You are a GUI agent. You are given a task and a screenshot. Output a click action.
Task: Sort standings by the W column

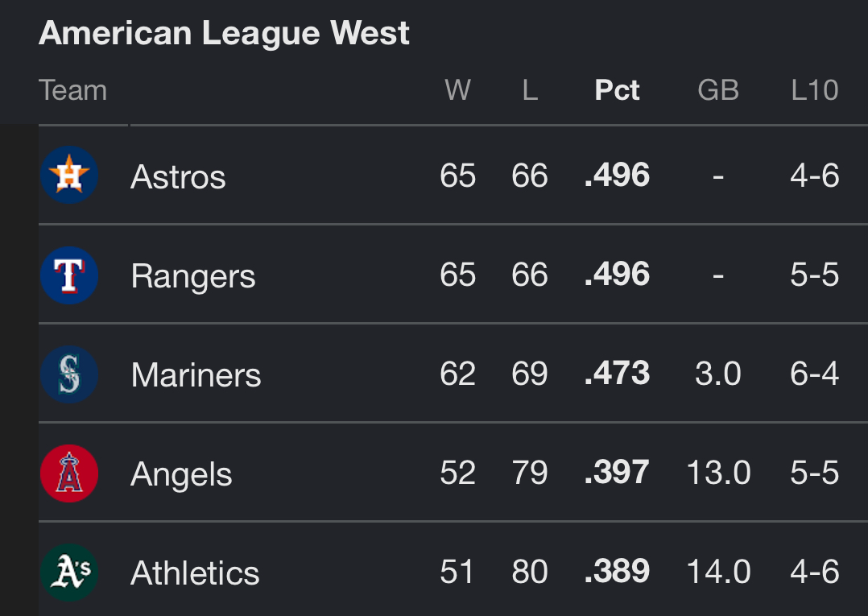(458, 89)
